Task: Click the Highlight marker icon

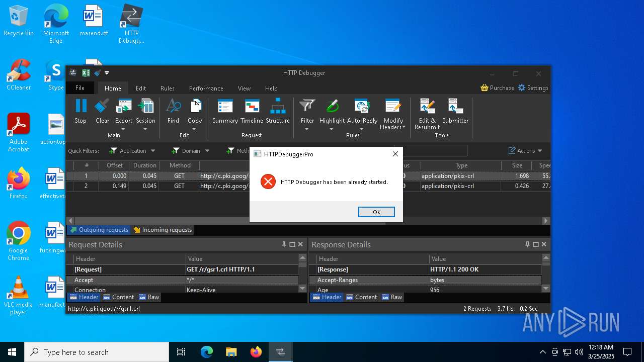Action: [x=332, y=106]
